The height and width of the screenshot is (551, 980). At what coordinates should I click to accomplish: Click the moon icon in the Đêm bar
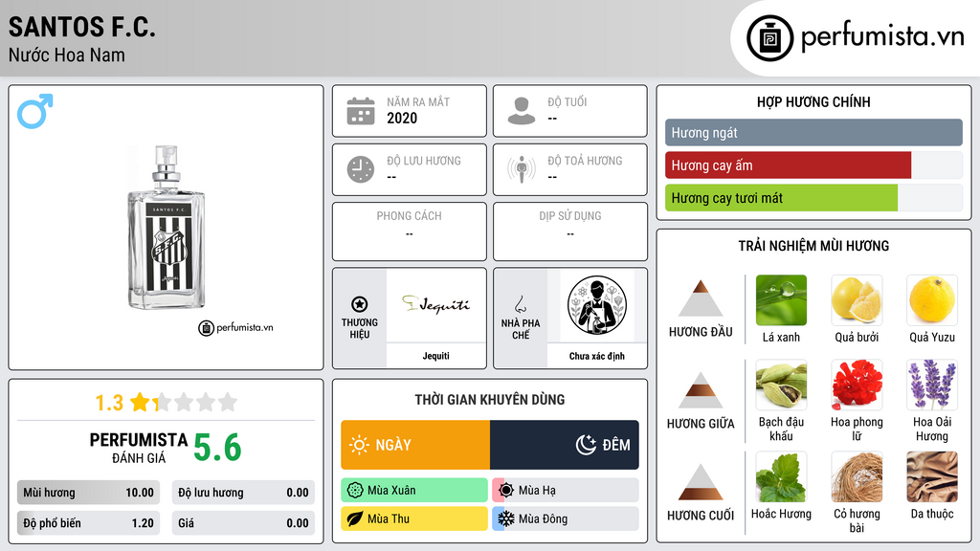[586, 445]
